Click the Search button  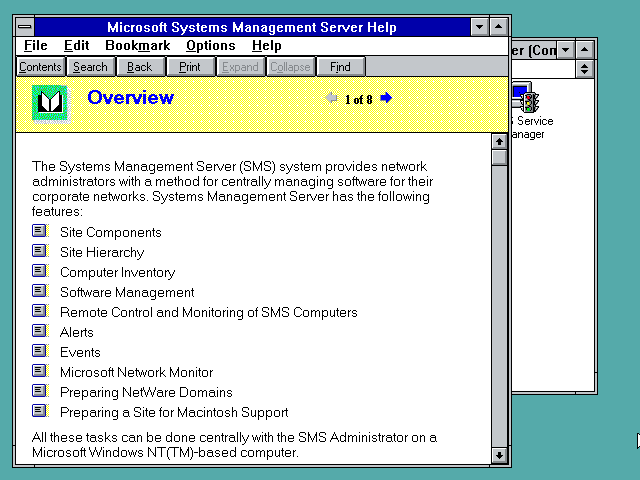90,67
